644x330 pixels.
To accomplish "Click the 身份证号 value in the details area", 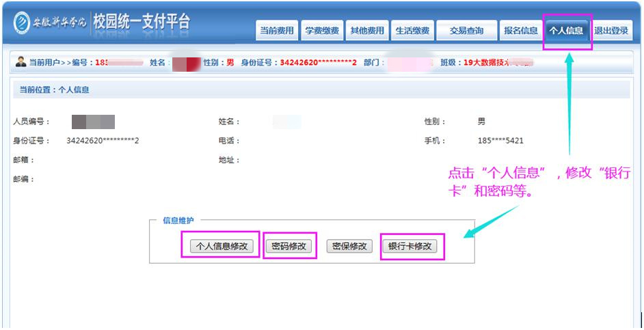I will pyautogui.click(x=103, y=141).
